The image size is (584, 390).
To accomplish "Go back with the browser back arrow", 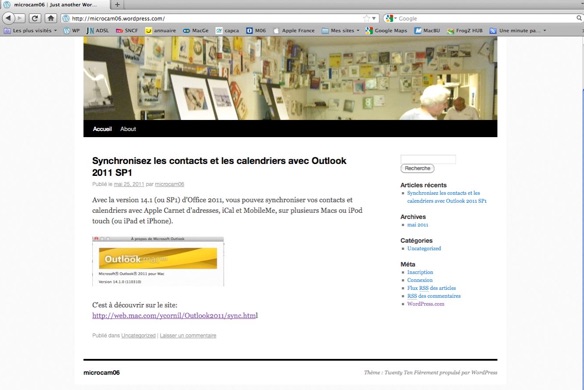I will point(9,18).
